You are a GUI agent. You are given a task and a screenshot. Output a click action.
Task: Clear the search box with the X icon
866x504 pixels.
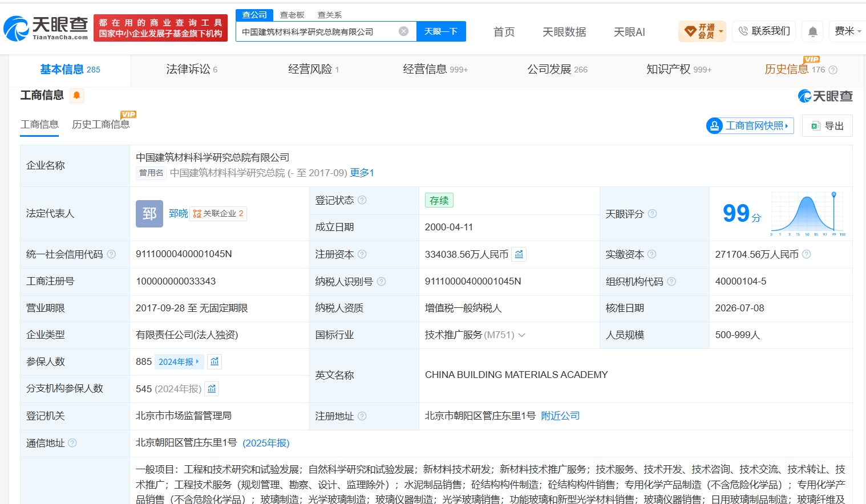[403, 31]
